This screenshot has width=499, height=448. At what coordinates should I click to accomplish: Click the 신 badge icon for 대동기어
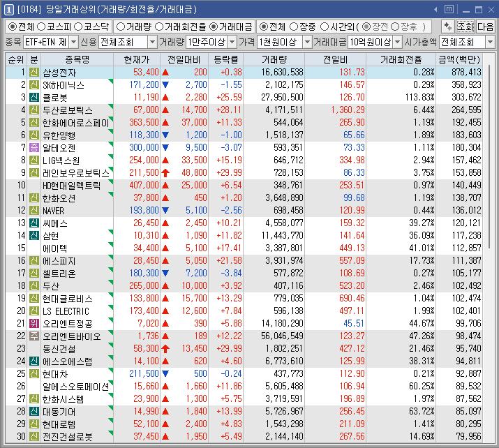tap(33, 412)
